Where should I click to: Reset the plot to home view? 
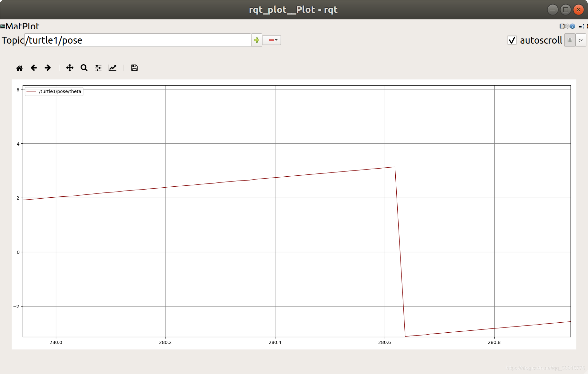pos(19,68)
